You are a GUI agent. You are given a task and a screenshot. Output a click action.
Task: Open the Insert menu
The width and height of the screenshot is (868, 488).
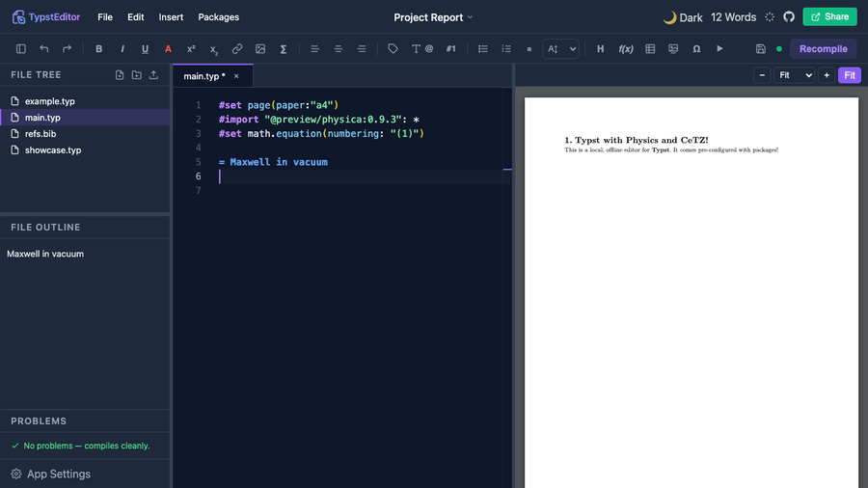[x=171, y=17]
